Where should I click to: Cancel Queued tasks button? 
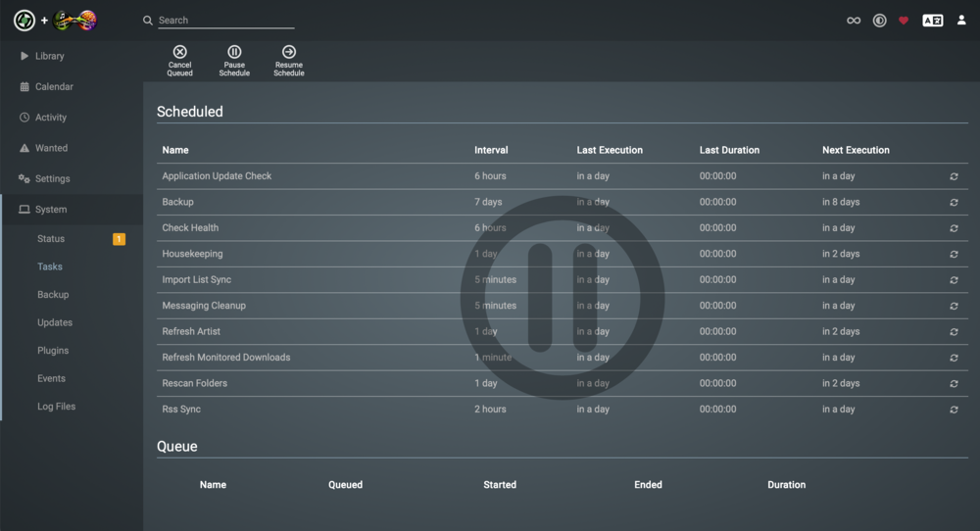(x=179, y=61)
